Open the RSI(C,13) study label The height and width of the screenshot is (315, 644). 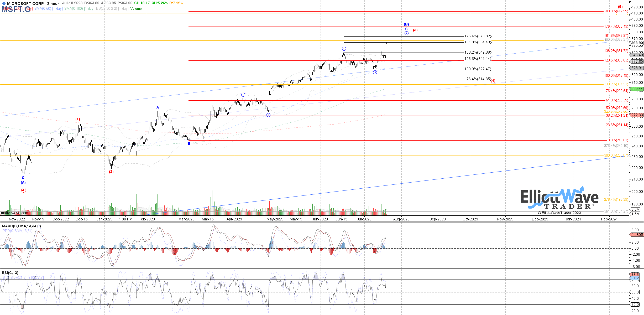click(x=10, y=273)
